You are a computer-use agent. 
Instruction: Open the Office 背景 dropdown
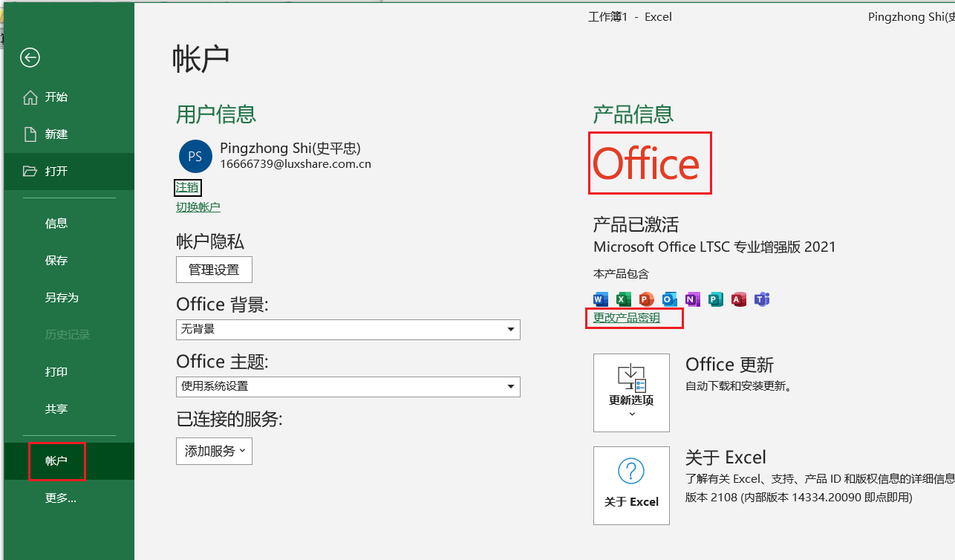348,329
